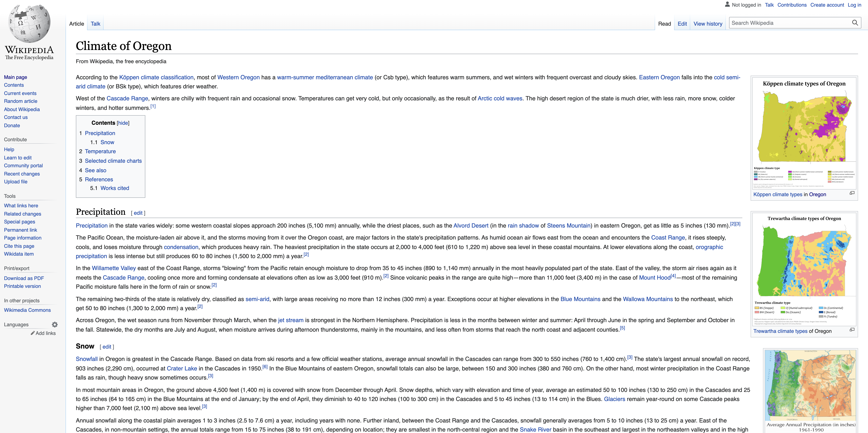The height and width of the screenshot is (433, 868).
Task: Click Download as PDF
Action: 24,278
